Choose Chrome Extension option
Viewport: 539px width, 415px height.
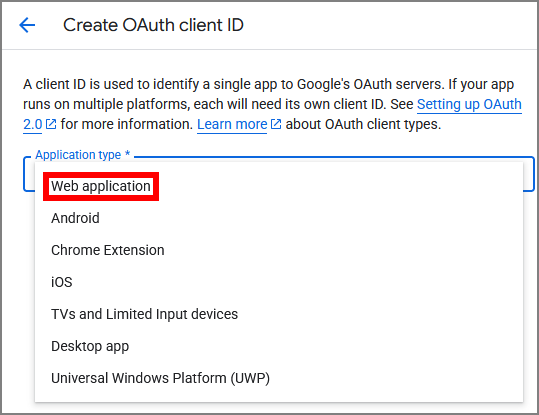pos(279,250)
